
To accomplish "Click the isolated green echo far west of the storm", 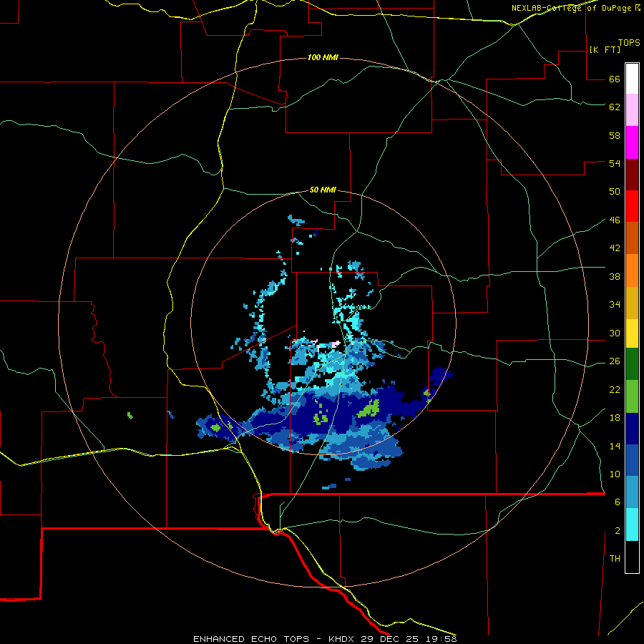I will [130, 416].
